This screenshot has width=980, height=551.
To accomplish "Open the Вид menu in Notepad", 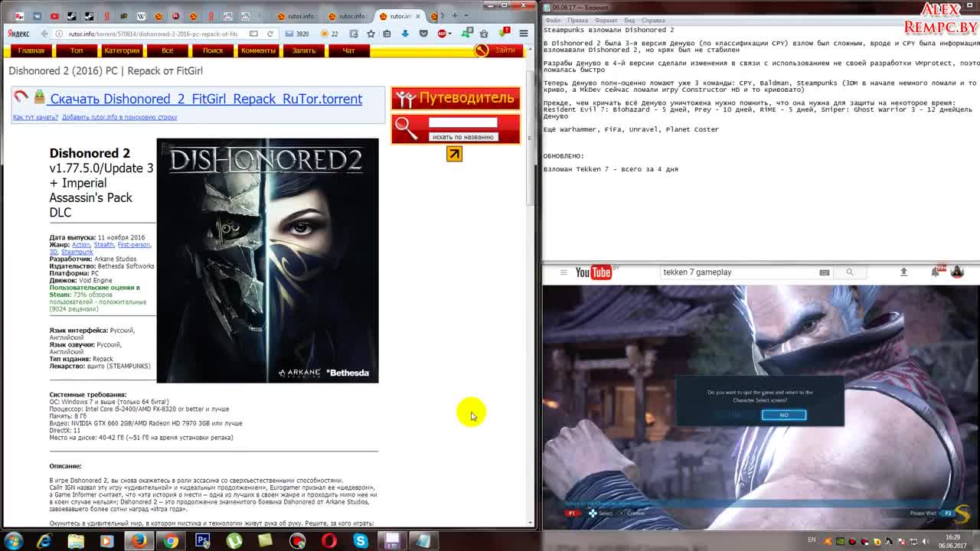I will point(629,21).
